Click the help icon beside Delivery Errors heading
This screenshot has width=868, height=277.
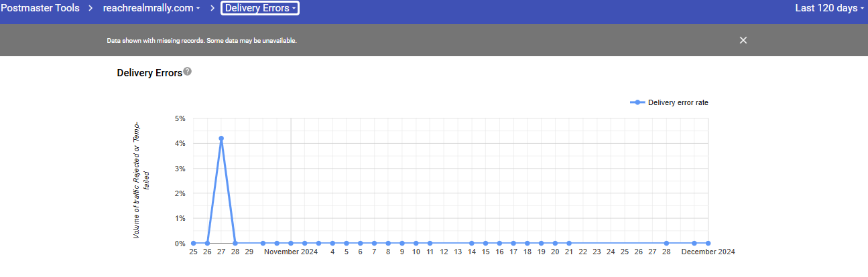click(188, 72)
